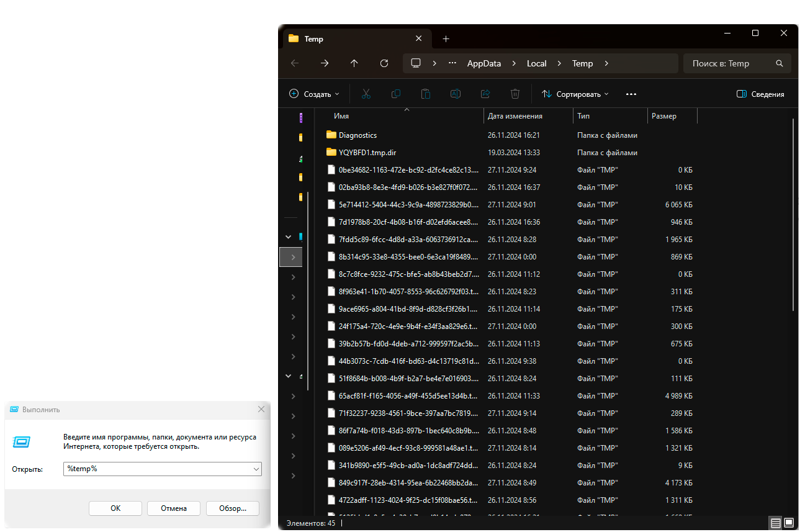Image resolution: width=805 pixels, height=532 pixels.
Task: Click the Cut scissors icon in toolbar
Action: coord(366,94)
